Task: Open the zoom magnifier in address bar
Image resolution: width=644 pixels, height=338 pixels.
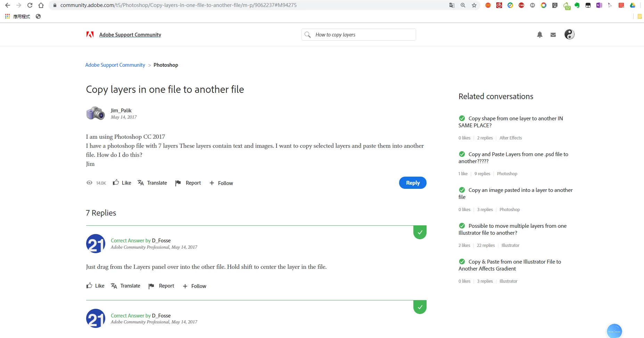Action: 463,5
